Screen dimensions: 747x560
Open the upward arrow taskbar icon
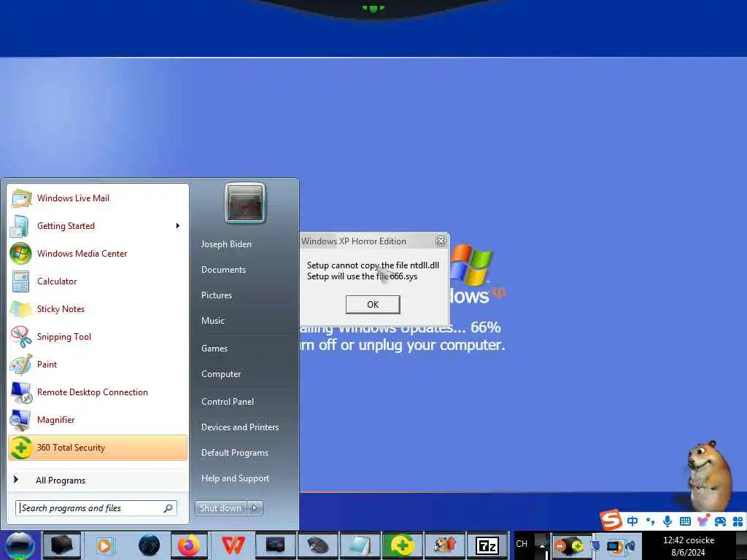[x=444, y=545]
